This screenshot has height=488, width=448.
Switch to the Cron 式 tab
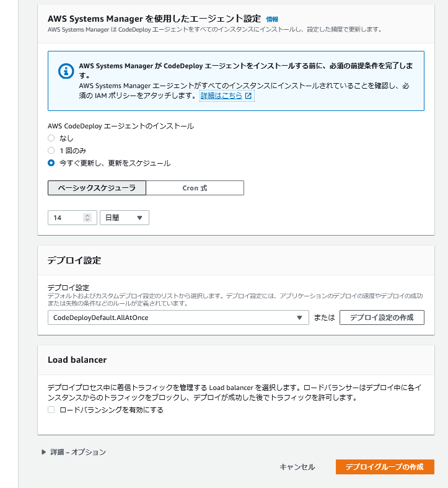(195, 188)
